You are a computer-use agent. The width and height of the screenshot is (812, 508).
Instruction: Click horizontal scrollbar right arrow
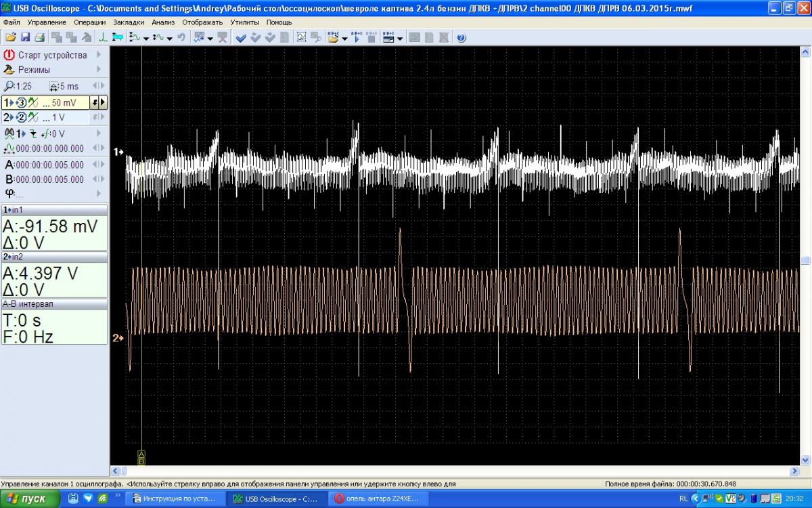pyautogui.click(x=795, y=471)
